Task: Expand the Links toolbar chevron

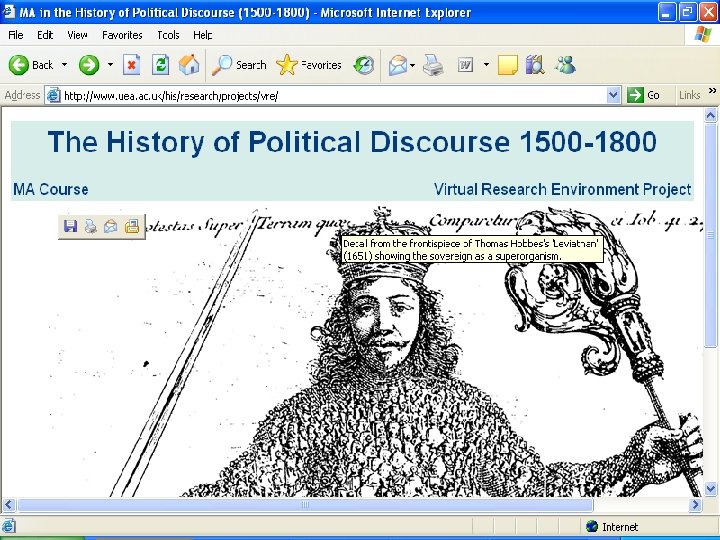Action: coord(712,90)
